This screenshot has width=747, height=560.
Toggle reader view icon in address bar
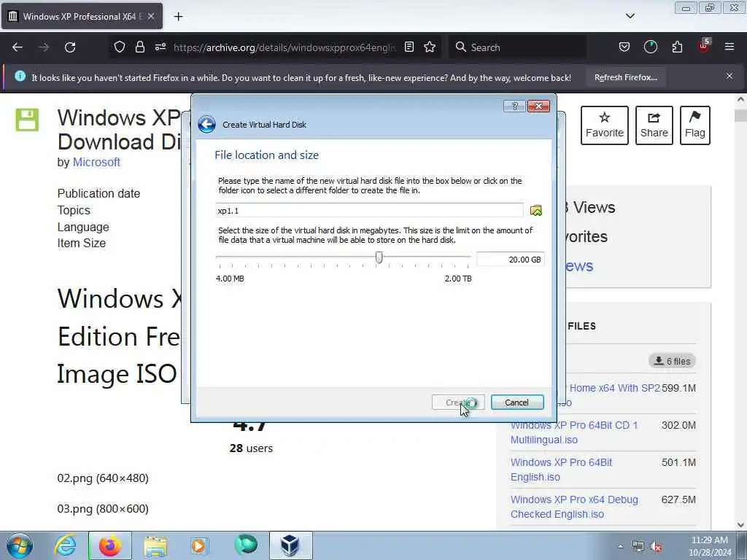(x=409, y=47)
